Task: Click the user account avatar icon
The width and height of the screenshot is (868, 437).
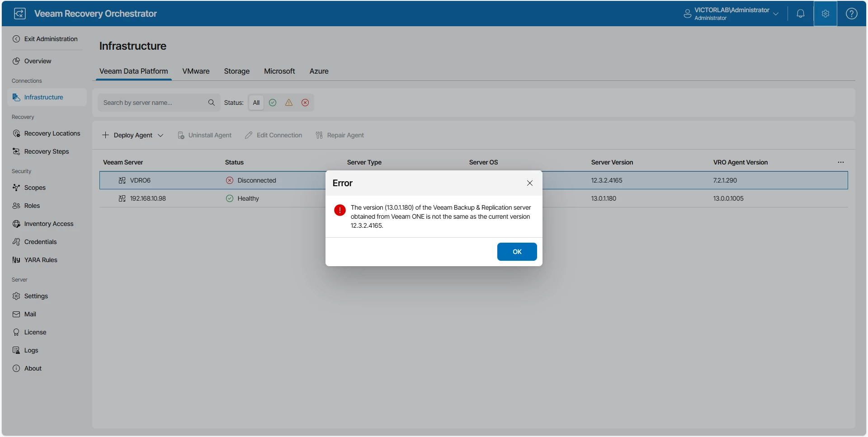Action: [x=687, y=14]
